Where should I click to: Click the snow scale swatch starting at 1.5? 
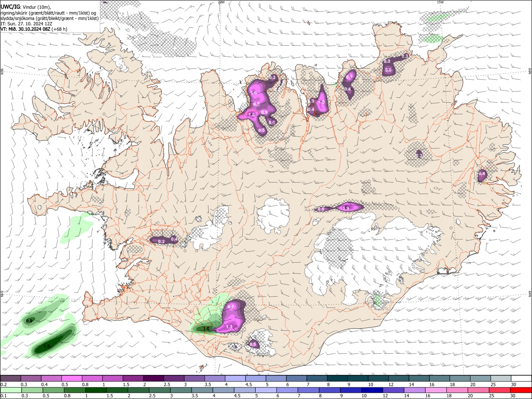133,378
